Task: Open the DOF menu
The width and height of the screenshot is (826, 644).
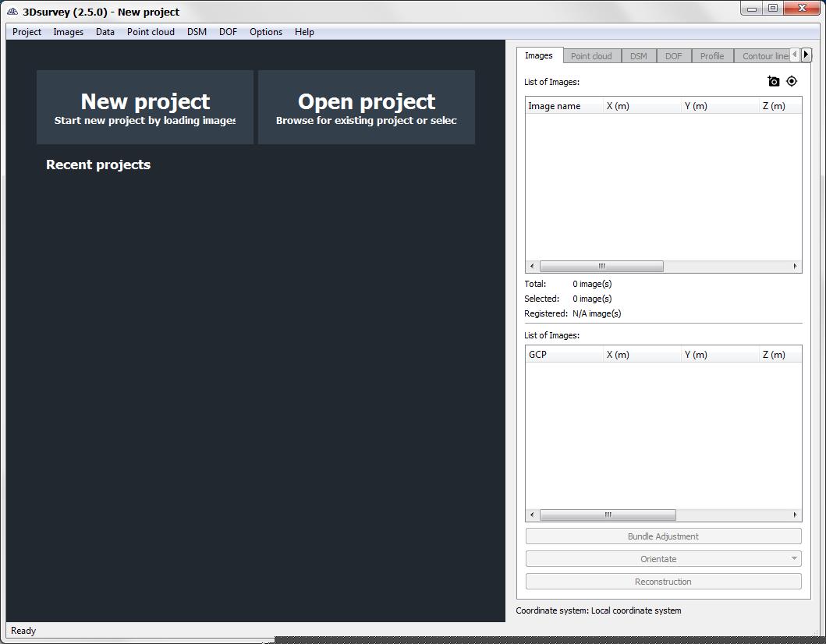Action: click(228, 32)
